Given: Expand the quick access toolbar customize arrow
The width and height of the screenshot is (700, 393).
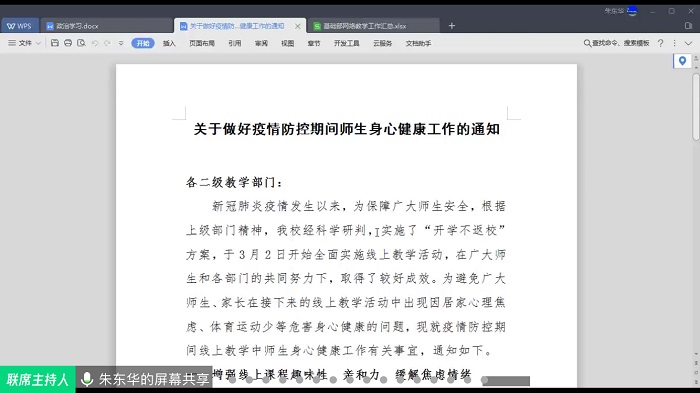Looking at the screenshot, I should click(121, 43).
